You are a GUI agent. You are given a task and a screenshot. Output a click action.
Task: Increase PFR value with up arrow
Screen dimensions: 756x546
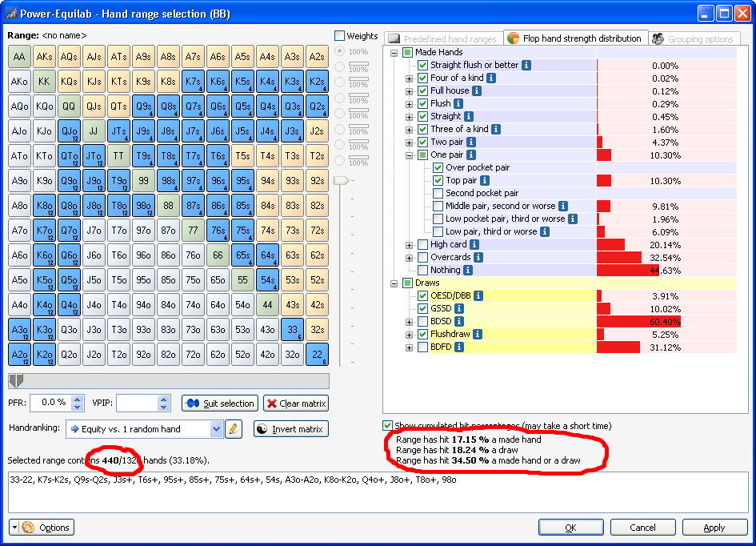[77, 399]
